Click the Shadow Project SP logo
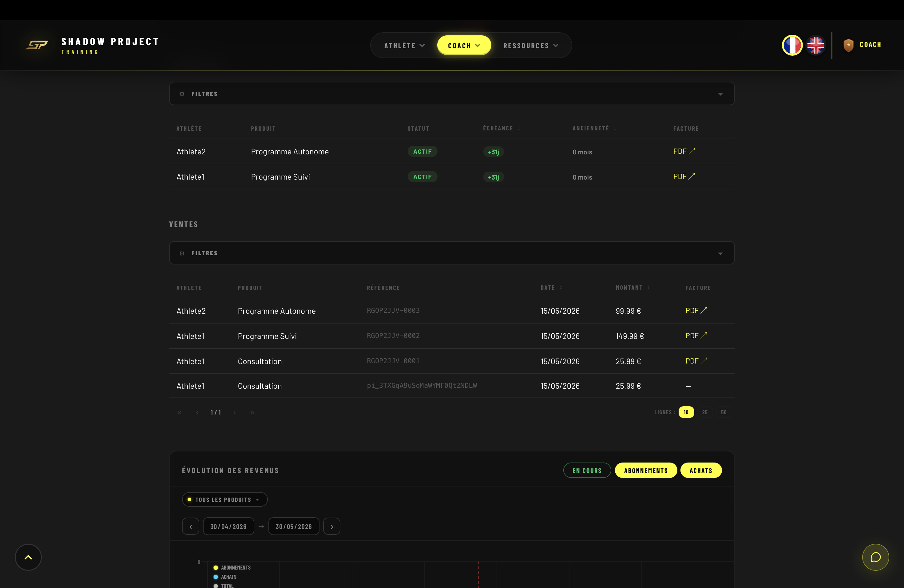The image size is (904, 588). coord(37,45)
